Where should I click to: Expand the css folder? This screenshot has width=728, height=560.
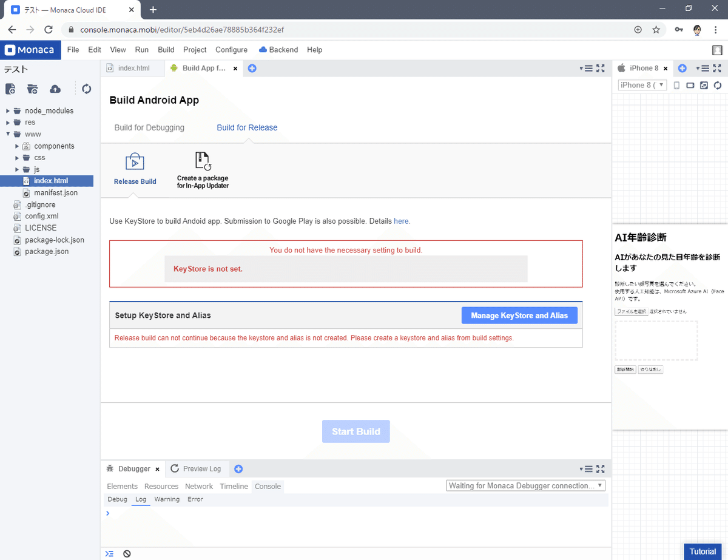[17, 158]
